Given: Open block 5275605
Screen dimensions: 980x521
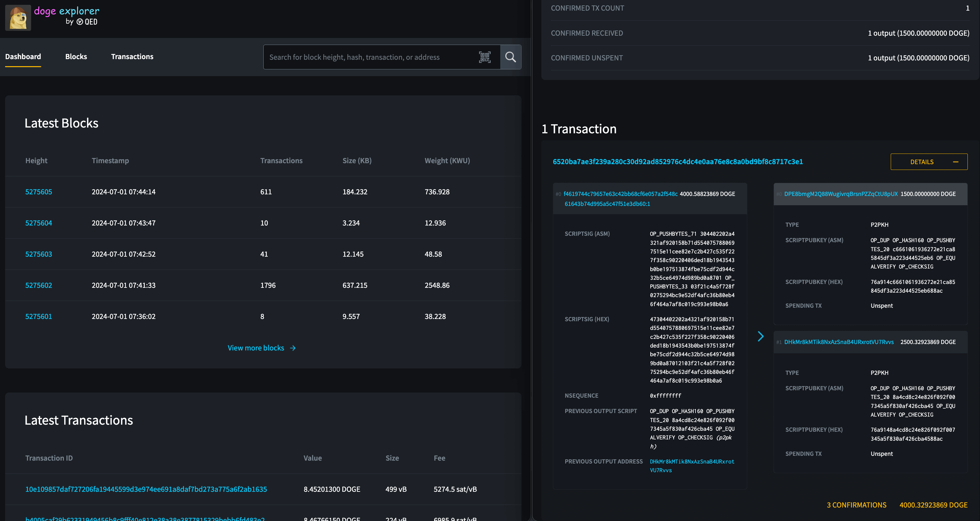Looking at the screenshot, I should pyautogui.click(x=39, y=192).
